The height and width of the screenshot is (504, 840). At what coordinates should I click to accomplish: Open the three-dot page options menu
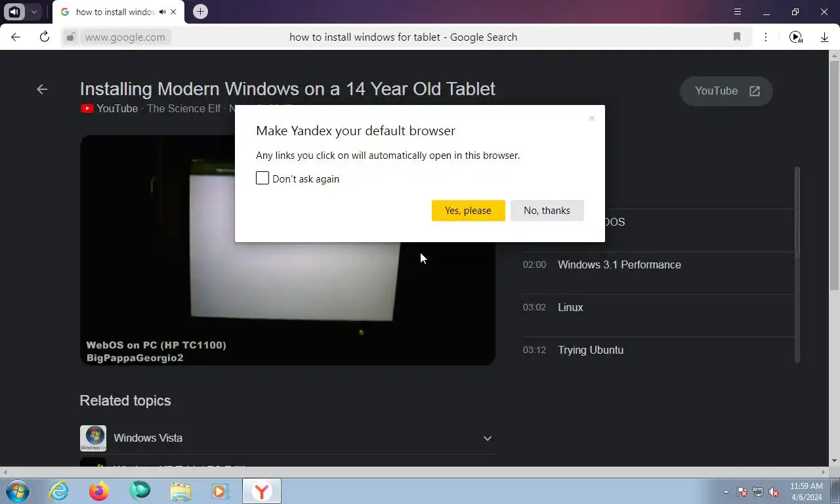[765, 37]
